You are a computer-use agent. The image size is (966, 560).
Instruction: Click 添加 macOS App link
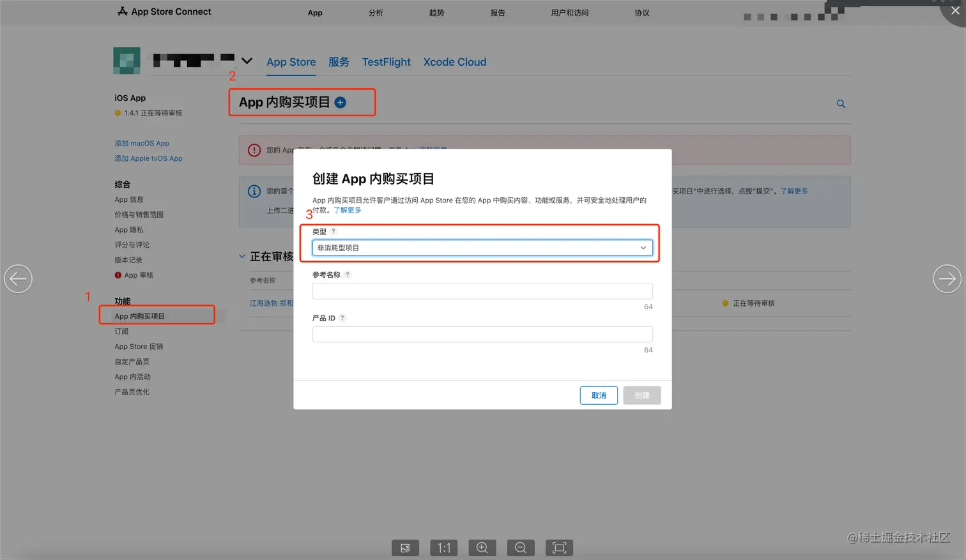click(x=142, y=143)
